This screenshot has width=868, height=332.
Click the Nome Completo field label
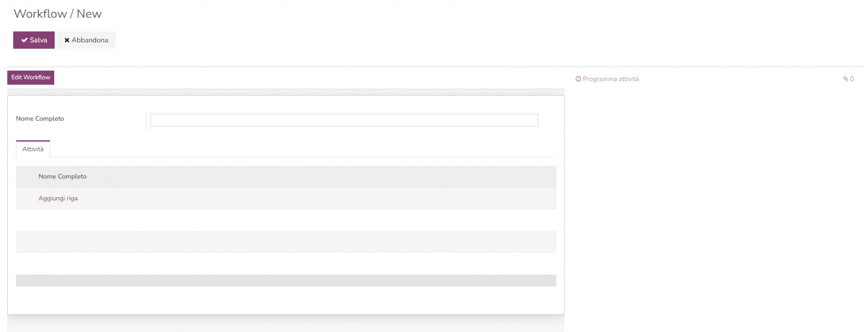point(40,119)
